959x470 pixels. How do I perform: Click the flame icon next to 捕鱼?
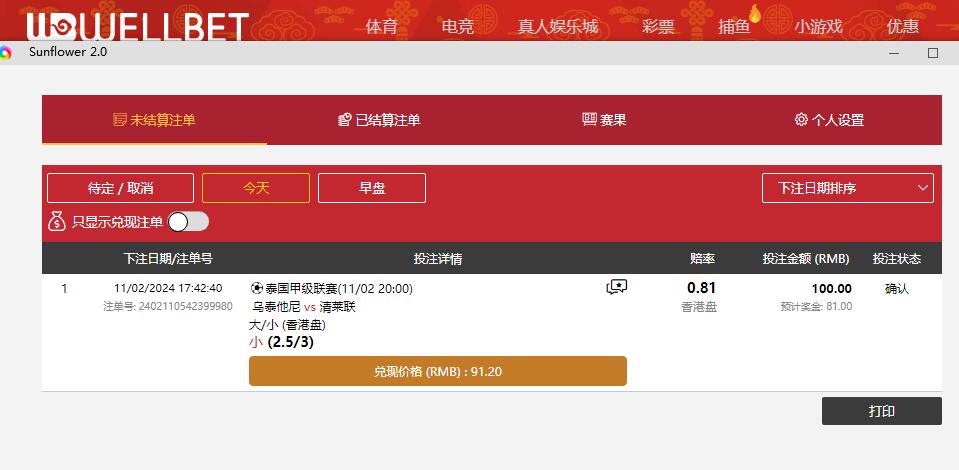(755, 13)
